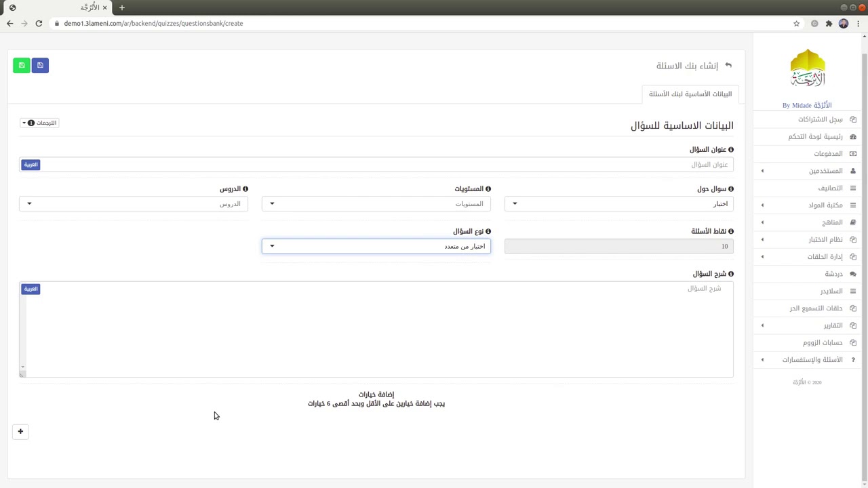Click the info icon beside عنوان السؤال
This screenshot has width=868, height=488.
[x=730, y=150]
